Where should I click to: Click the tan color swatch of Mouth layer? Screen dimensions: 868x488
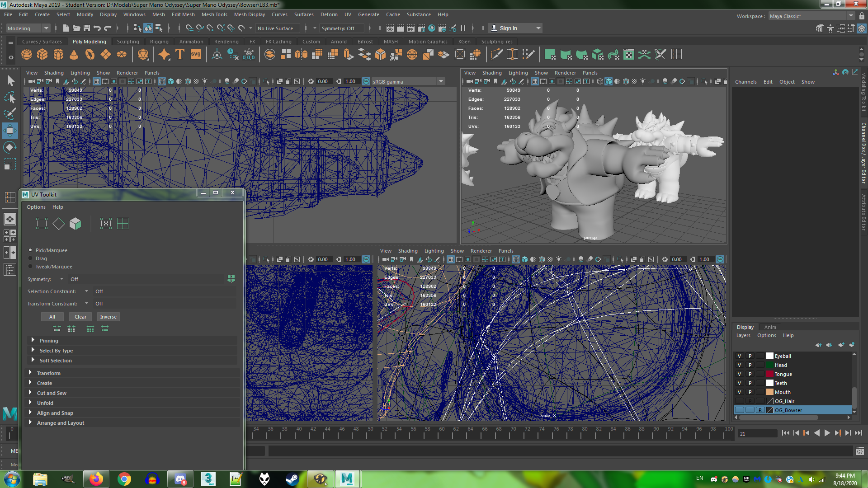[x=770, y=392]
